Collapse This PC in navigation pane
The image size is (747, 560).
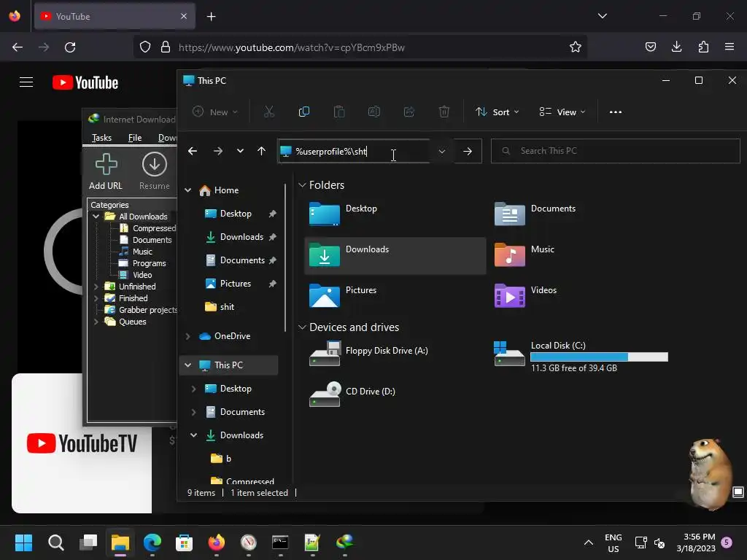pos(187,365)
